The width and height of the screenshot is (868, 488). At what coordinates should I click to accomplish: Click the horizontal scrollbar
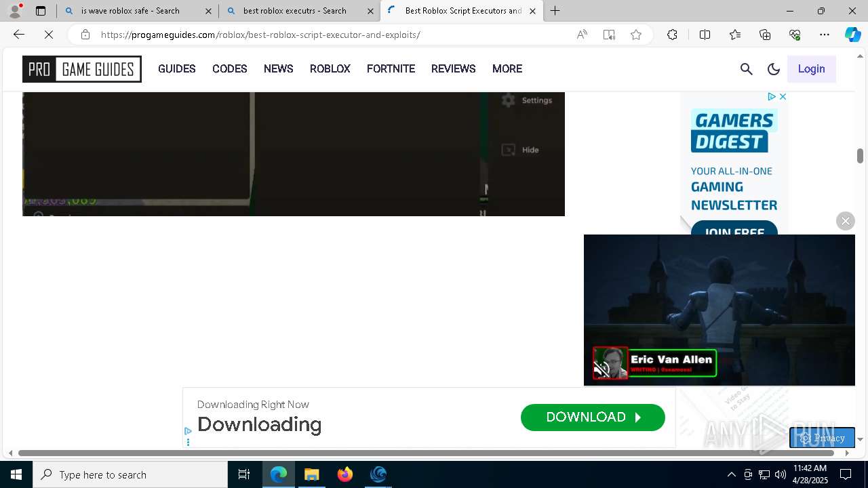click(x=426, y=453)
